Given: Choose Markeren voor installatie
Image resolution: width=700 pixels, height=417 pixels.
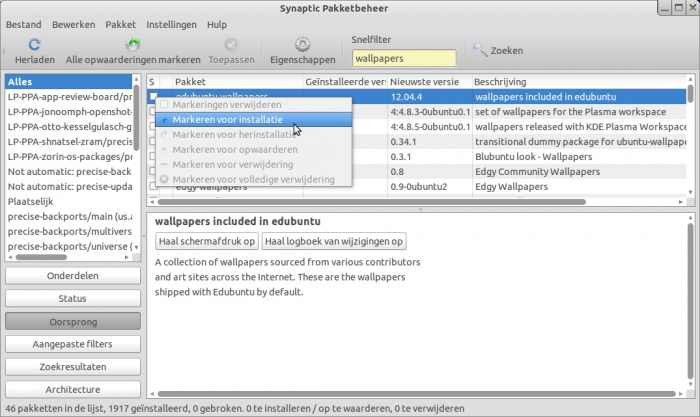Looking at the screenshot, I should click(x=254, y=120).
